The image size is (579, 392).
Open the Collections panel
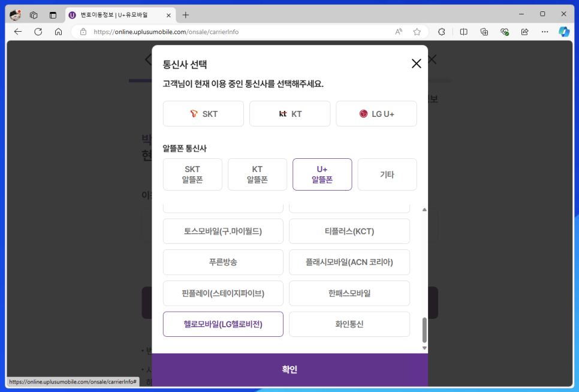pos(484,32)
